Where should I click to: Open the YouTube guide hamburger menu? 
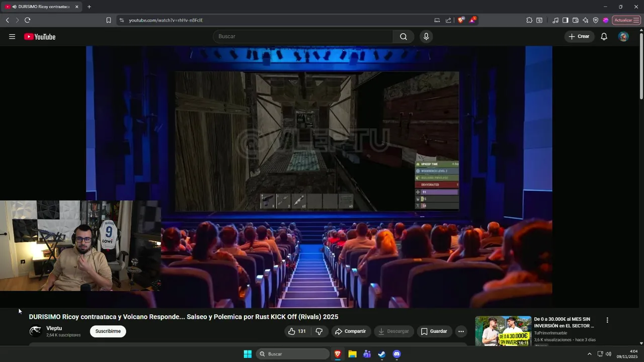pos(12,37)
